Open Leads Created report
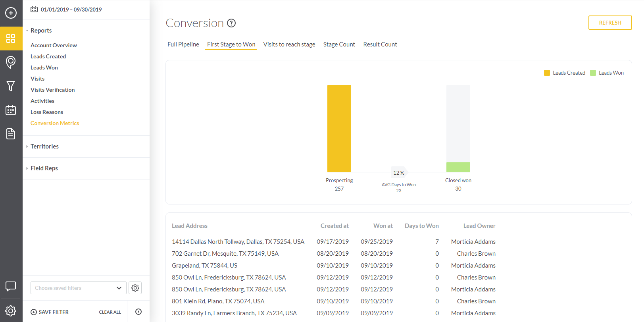644x322 pixels. [48, 56]
